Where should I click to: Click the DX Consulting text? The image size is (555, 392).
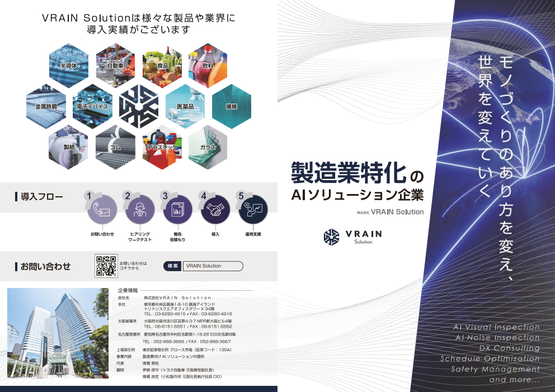509,348
